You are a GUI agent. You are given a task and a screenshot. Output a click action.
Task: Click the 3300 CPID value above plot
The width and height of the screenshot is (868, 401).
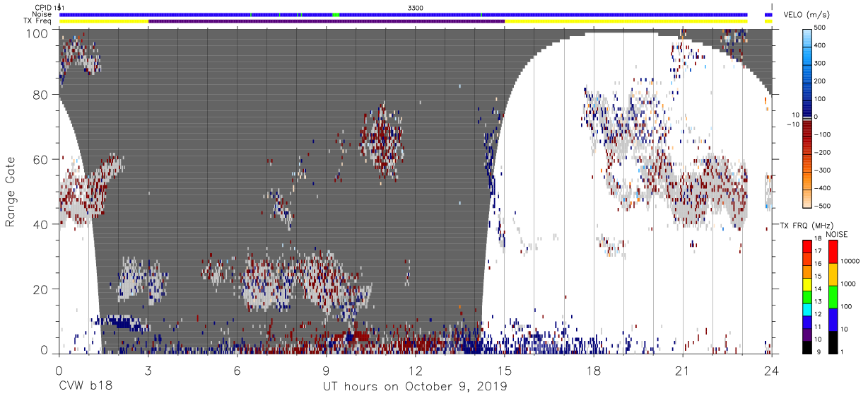416,8
